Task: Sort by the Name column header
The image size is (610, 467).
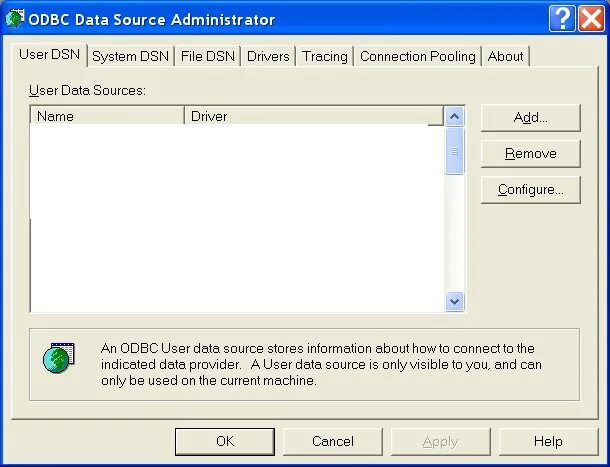Action: click(x=107, y=116)
